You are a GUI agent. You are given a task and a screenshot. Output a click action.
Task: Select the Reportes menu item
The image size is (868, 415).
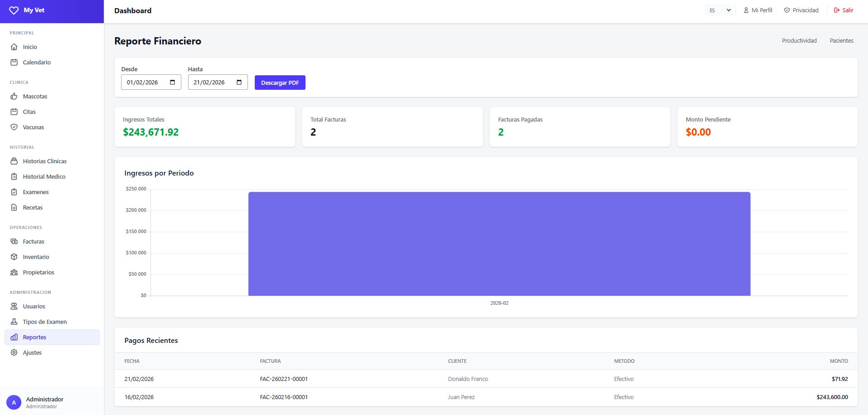tap(52, 337)
